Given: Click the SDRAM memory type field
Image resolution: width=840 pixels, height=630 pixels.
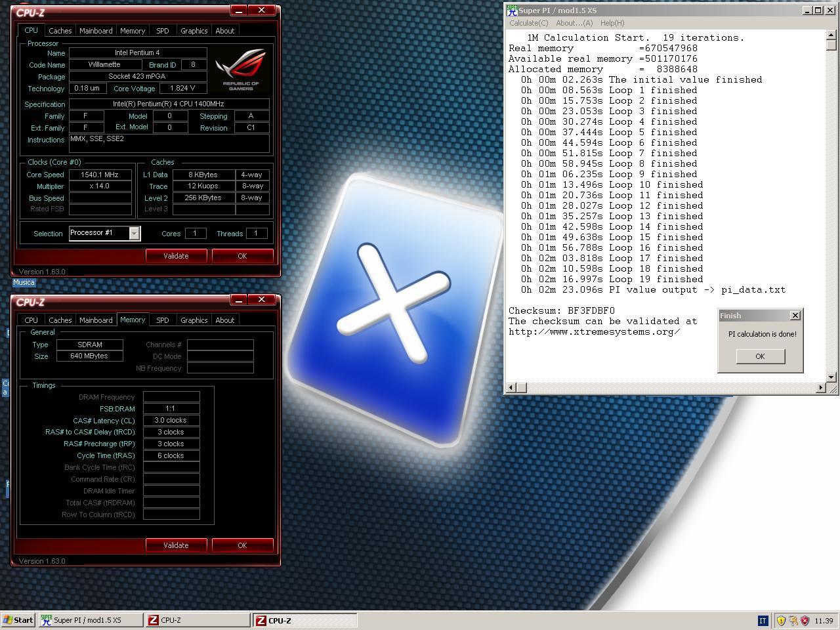Looking at the screenshot, I should click(x=90, y=345).
